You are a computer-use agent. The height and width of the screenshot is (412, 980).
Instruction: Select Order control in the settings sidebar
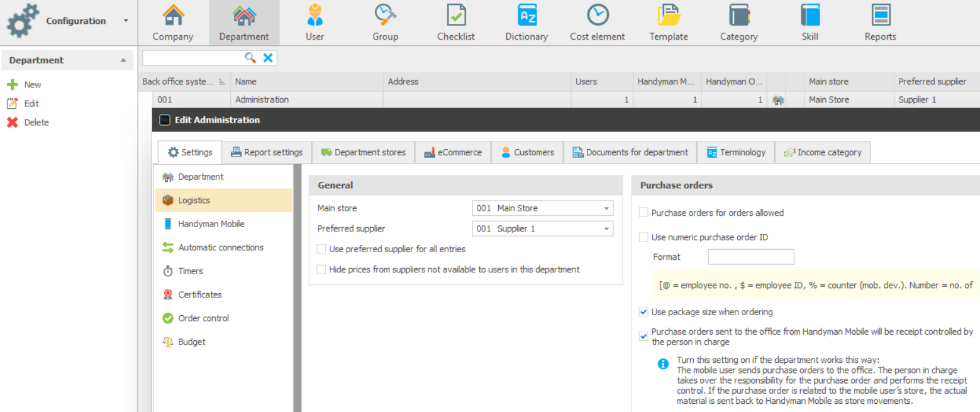coord(224,318)
